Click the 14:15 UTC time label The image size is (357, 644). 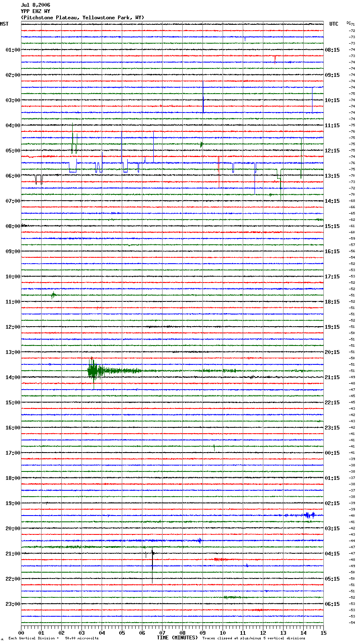(332, 201)
